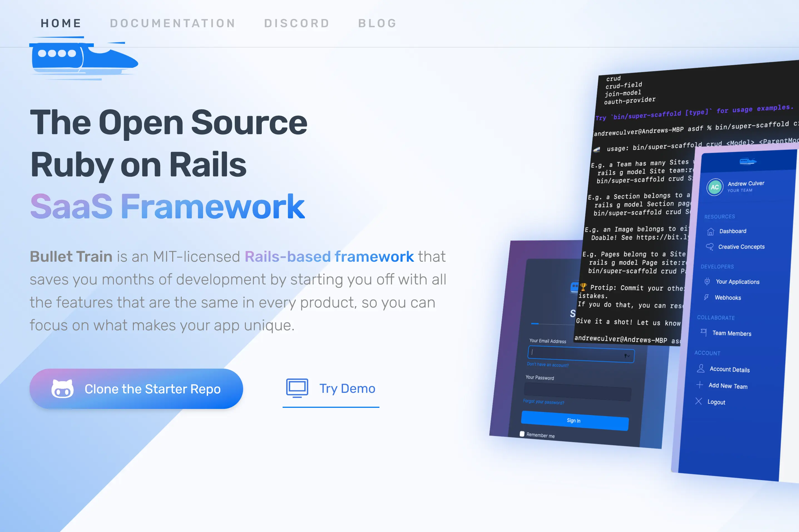Click the Account Details person icon
Image resolution: width=799 pixels, height=532 pixels.
coord(700,368)
